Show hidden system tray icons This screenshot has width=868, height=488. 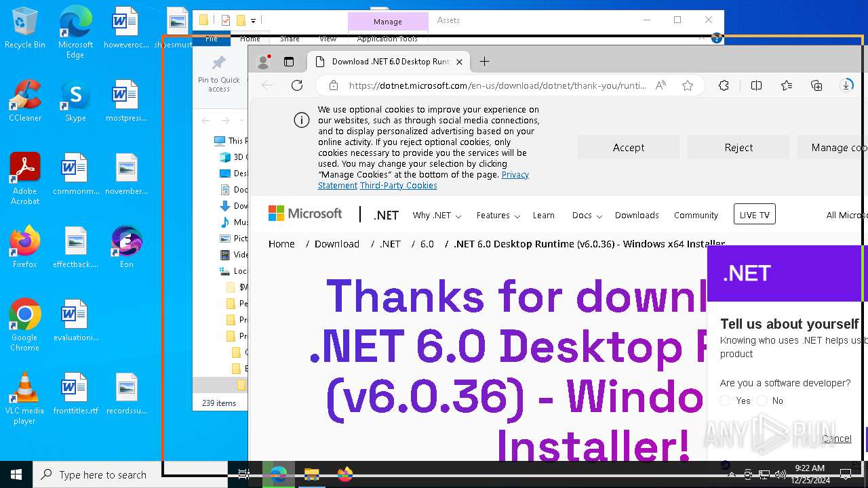tap(732, 475)
